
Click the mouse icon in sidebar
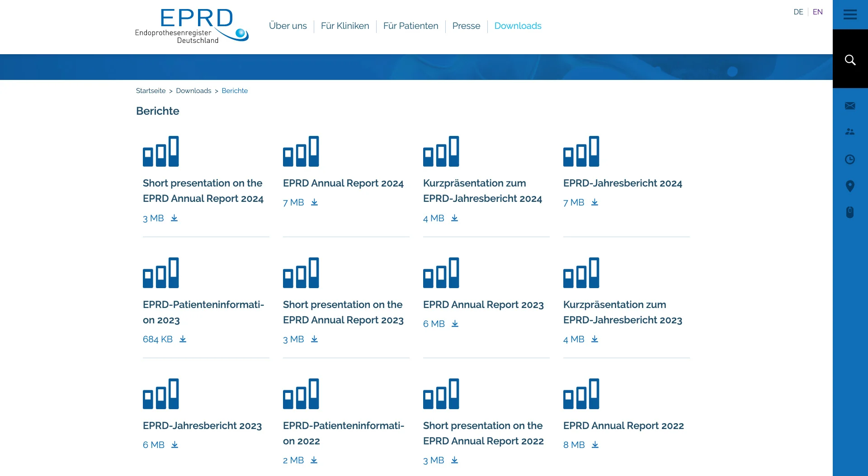point(850,212)
